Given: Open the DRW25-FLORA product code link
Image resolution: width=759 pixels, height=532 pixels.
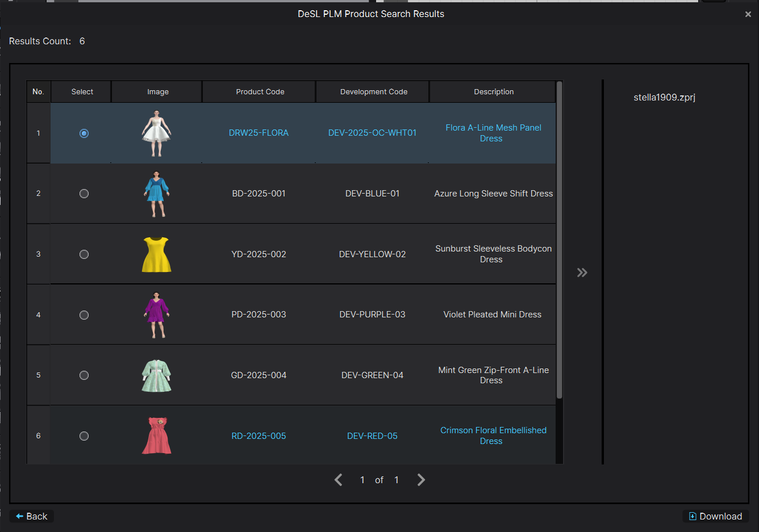Looking at the screenshot, I should point(258,133).
